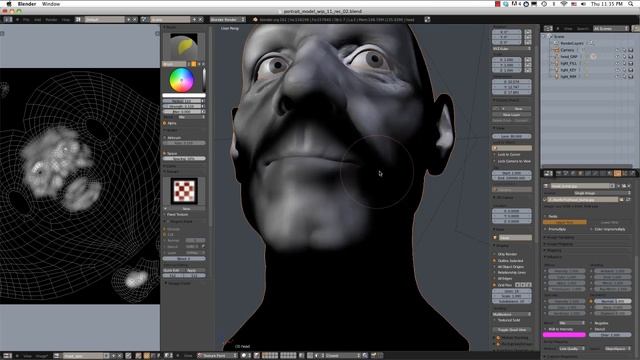The width and height of the screenshot is (640, 360).
Task: Collapse the Scene tree in outliner
Action: [x=543, y=36]
